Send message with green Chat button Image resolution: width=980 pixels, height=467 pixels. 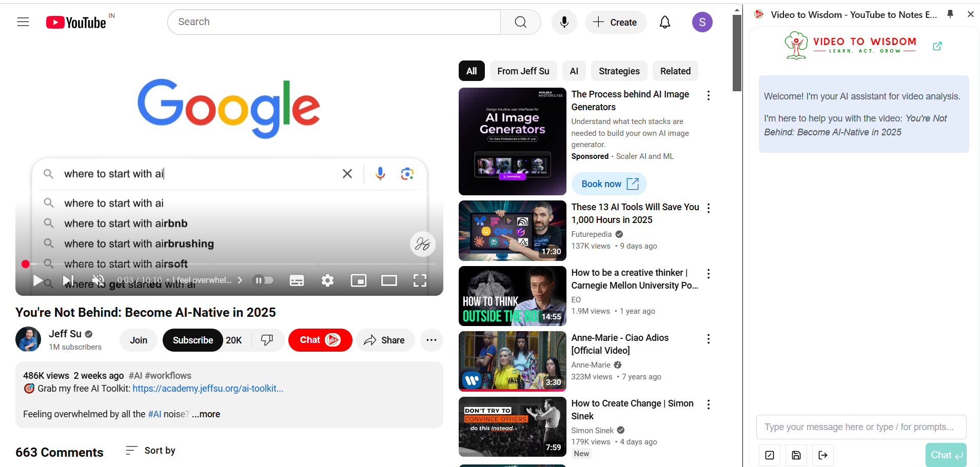[x=946, y=455]
